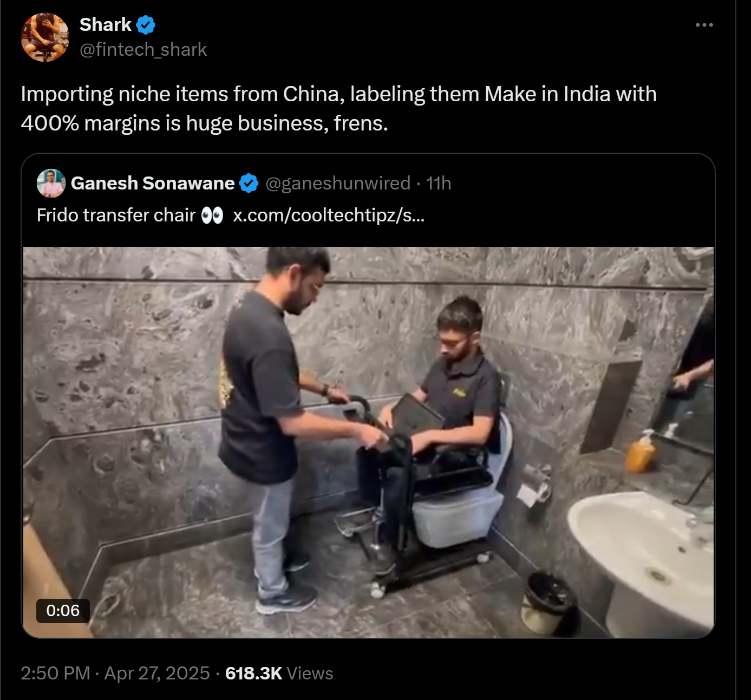Open the three-dot more options menu

[x=704, y=25]
